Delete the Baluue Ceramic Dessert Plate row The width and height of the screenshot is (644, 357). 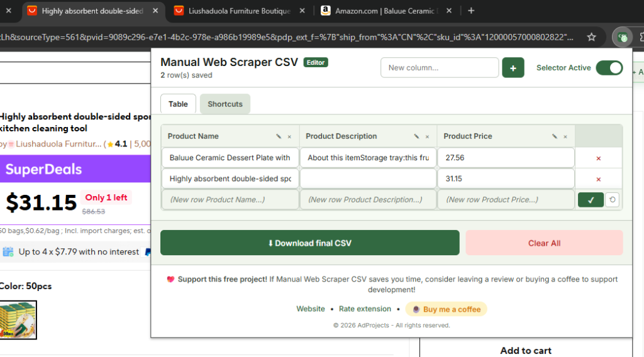(x=599, y=158)
